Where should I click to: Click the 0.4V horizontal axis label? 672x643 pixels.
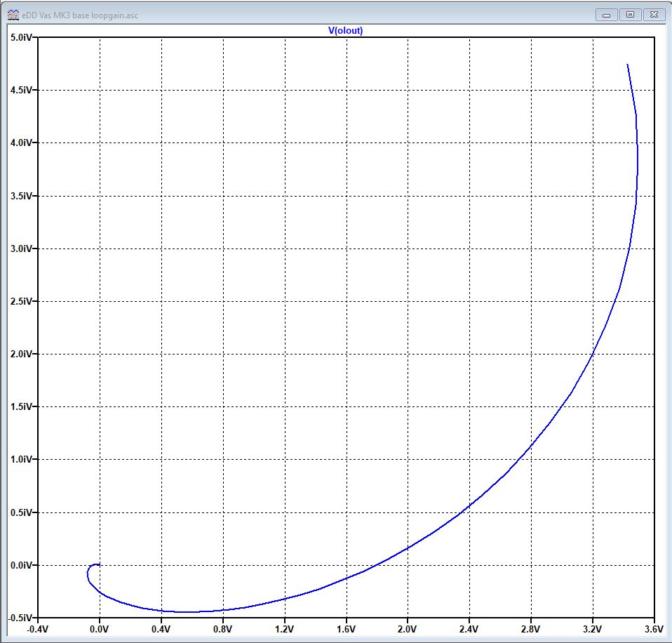161,629
